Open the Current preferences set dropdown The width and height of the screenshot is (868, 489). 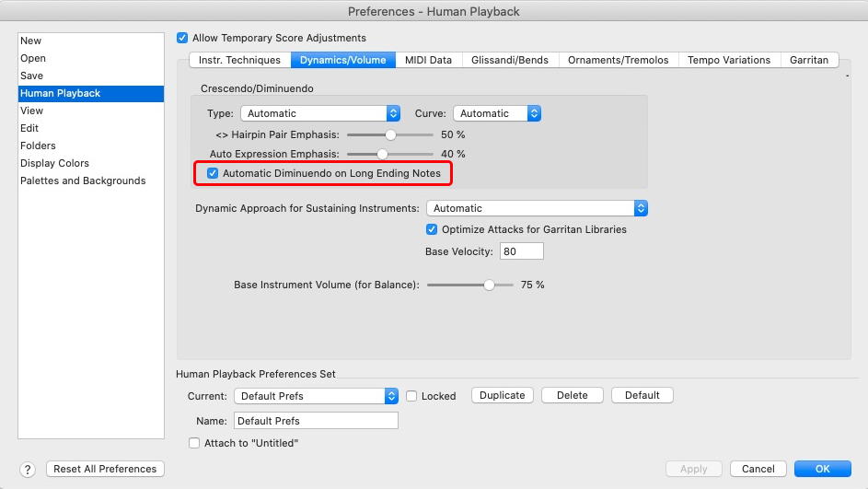click(316, 396)
